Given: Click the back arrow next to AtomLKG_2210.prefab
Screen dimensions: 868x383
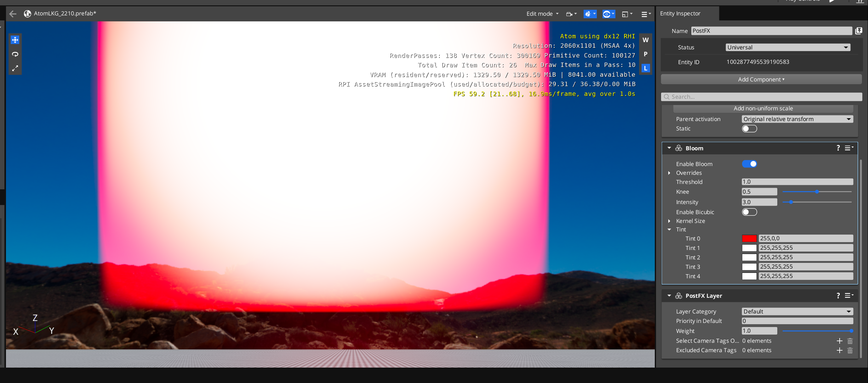Looking at the screenshot, I should coord(13,14).
